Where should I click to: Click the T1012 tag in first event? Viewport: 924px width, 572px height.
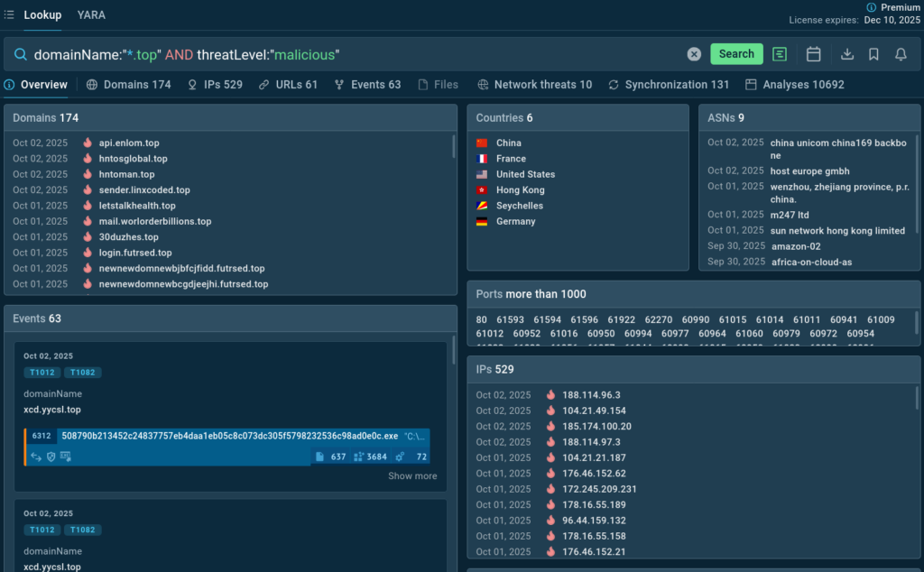(x=42, y=373)
